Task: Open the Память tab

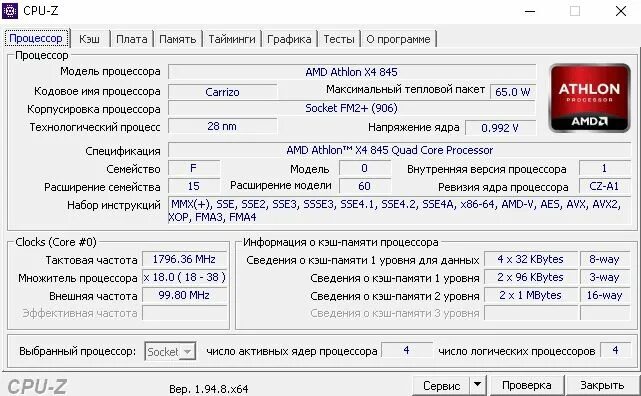Action: tap(177, 39)
